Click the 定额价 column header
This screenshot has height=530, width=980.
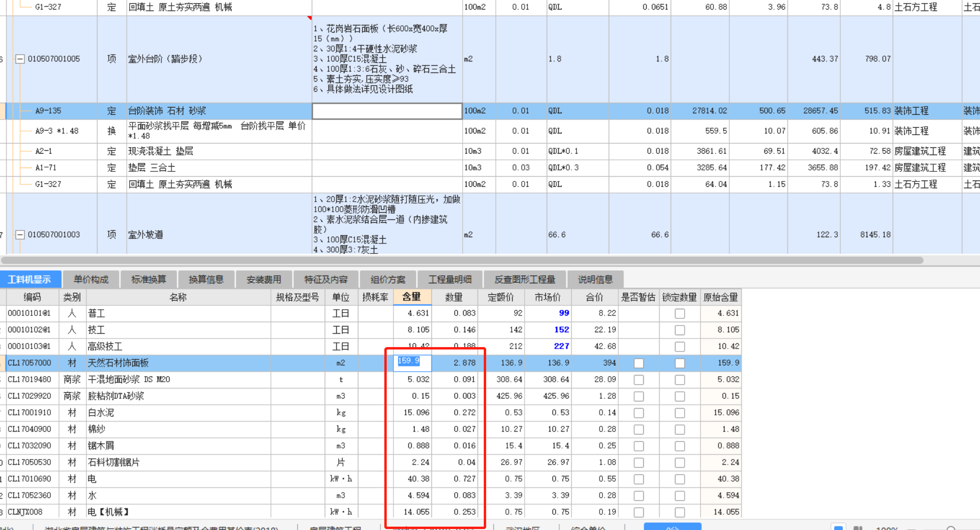(501, 297)
